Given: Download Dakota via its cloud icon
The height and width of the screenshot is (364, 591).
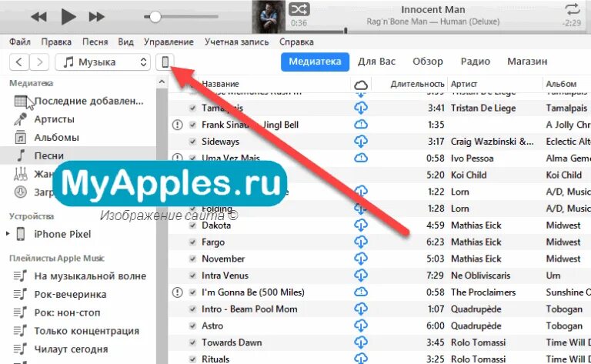Looking at the screenshot, I should [361, 225].
